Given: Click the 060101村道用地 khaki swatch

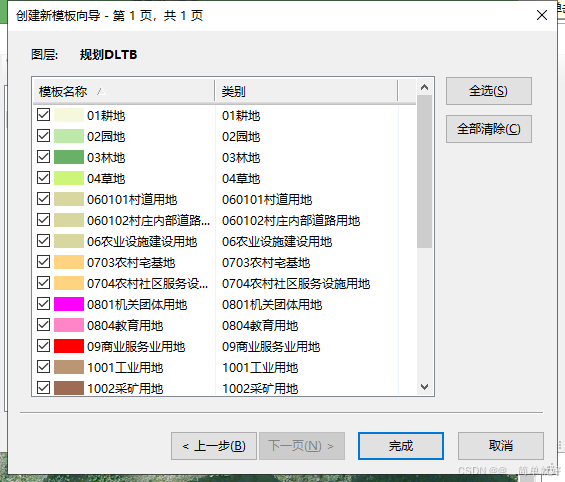Looking at the screenshot, I should (x=69, y=199).
